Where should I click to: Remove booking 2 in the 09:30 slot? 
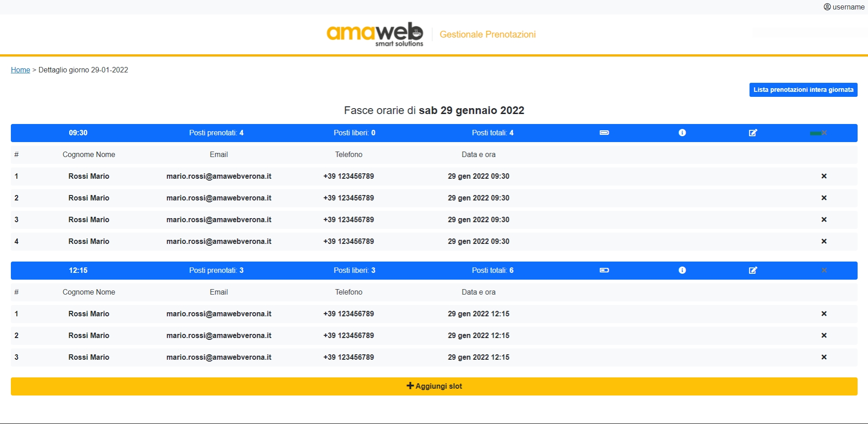point(824,198)
